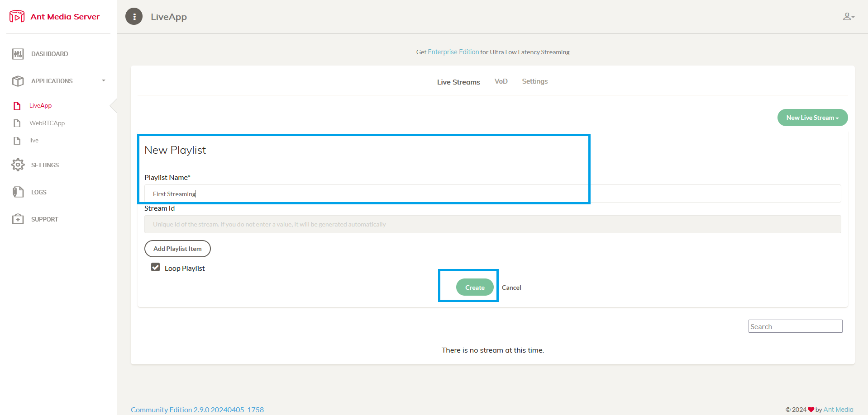The image size is (868, 415).
Task: Click the live application file icon
Action: pyautogui.click(x=17, y=141)
